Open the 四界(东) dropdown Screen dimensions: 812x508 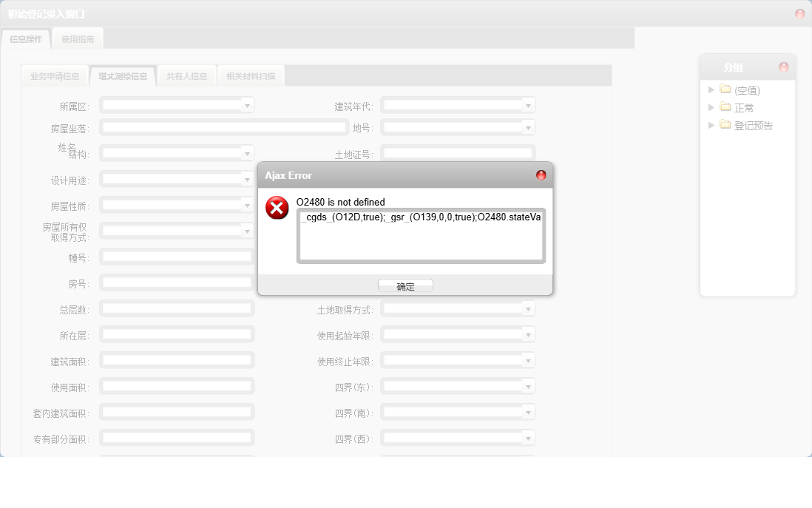pos(528,385)
